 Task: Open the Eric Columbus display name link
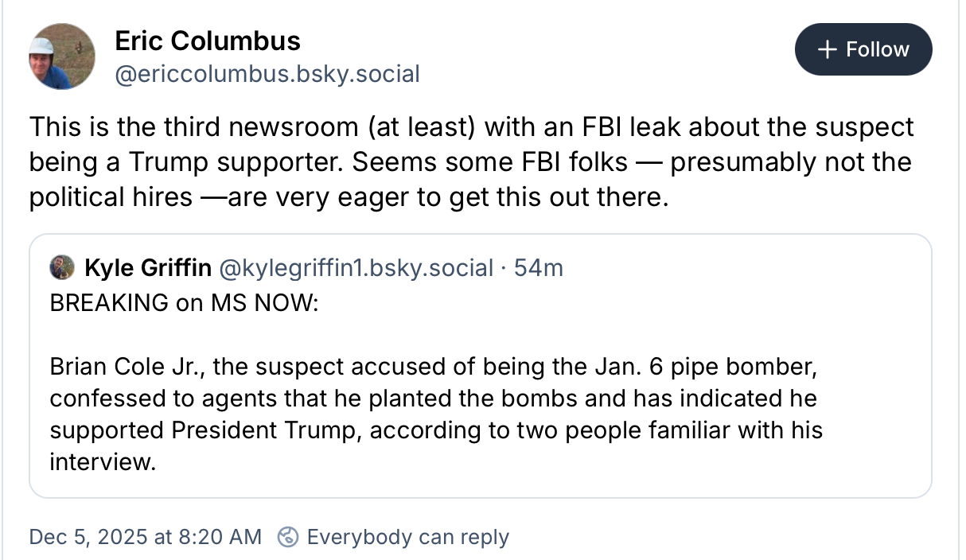[x=208, y=41]
